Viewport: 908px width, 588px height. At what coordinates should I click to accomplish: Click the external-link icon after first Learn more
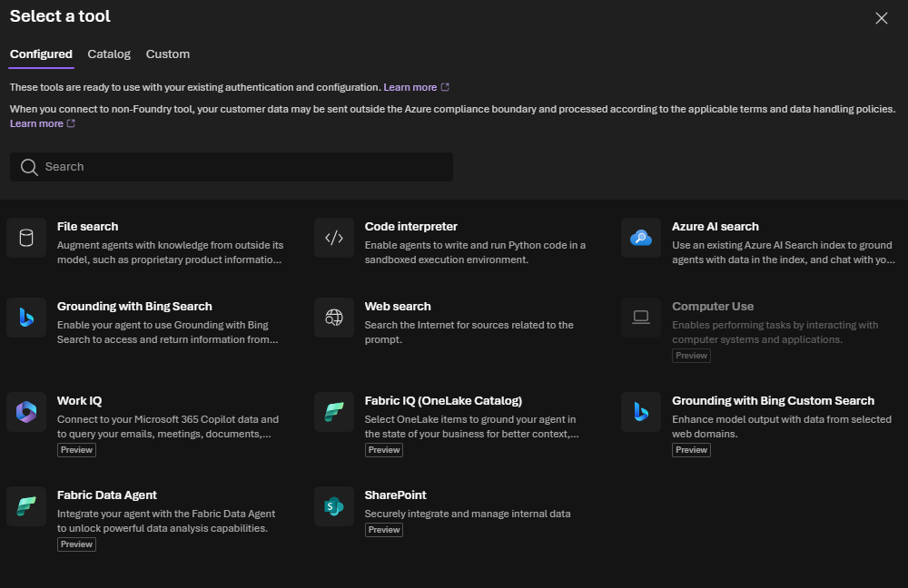445,87
